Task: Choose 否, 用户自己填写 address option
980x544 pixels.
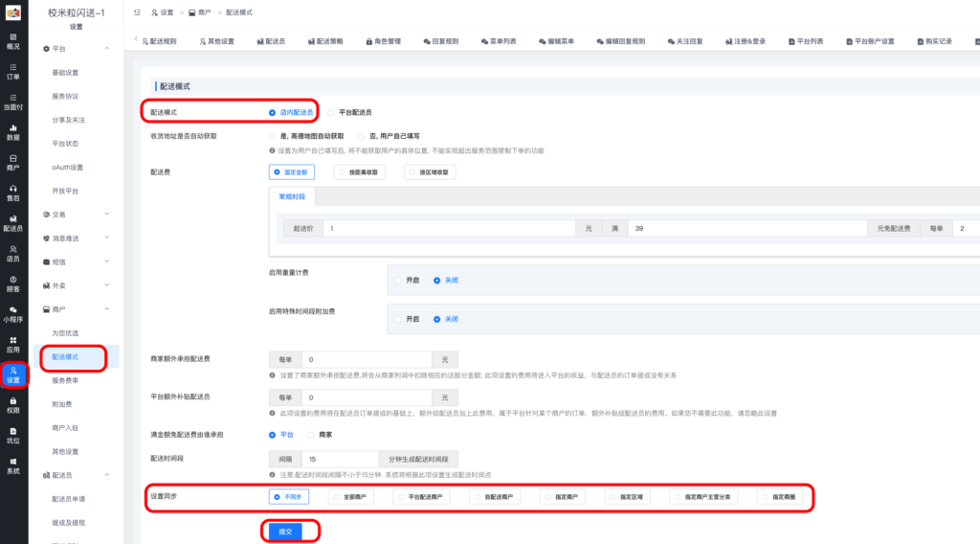Action: 389,136
